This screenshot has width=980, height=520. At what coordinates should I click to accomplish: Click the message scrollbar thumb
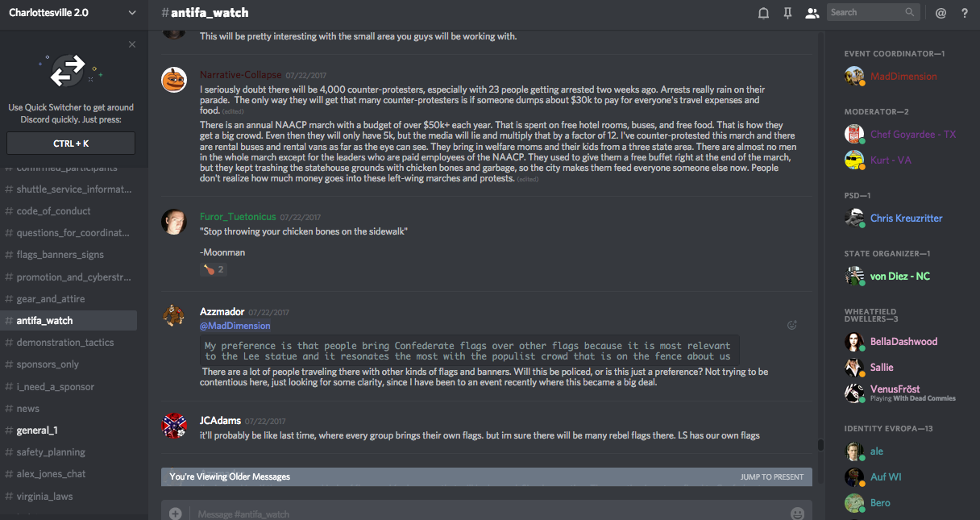coord(820,444)
